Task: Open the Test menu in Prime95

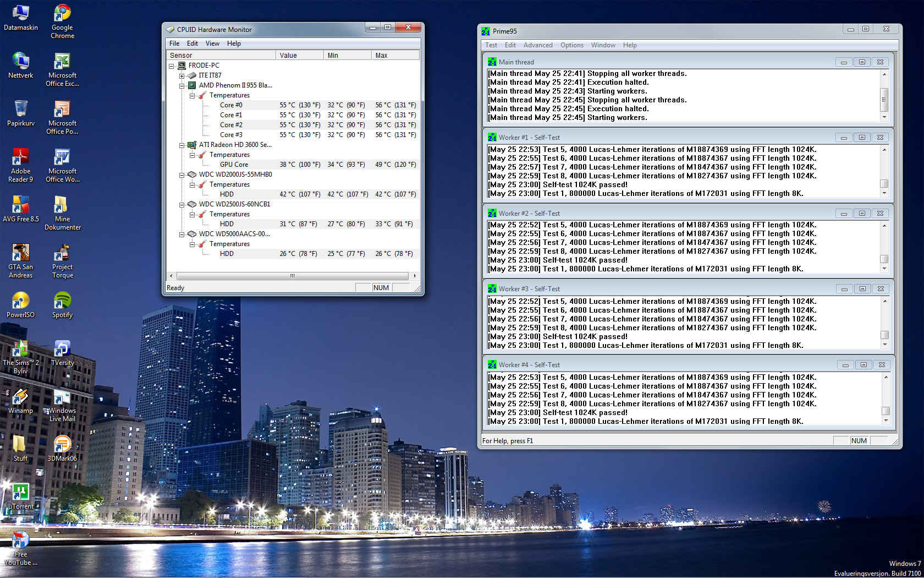Action: [x=491, y=45]
